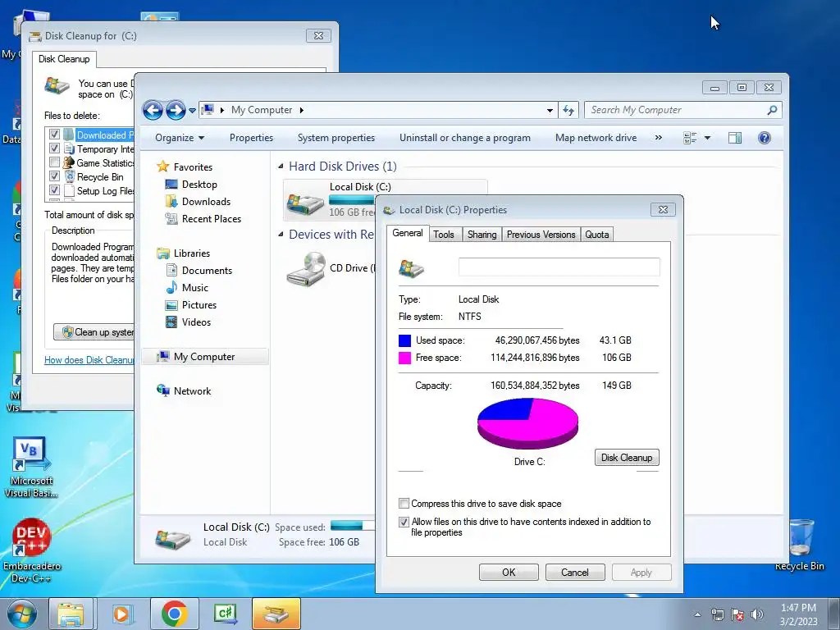Image resolution: width=840 pixels, height=630 pixels.
Task: Expand the path arrow after My Computer
Action: coord(302,111)
